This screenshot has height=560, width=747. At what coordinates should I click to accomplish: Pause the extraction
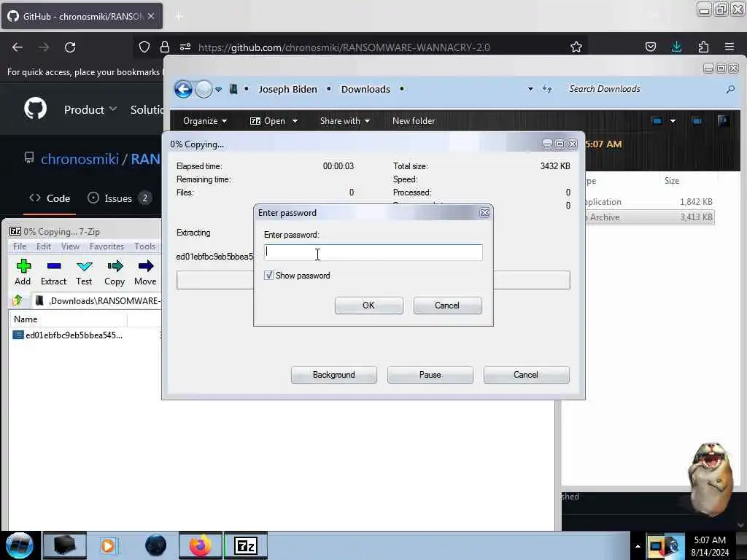pyautogui.click(x=430, y=375)
